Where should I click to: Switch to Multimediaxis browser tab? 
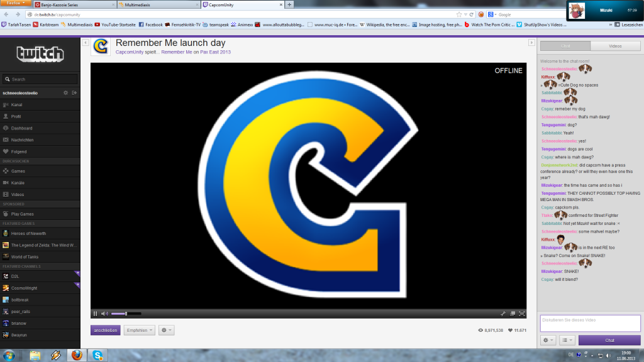click(158, 4)
